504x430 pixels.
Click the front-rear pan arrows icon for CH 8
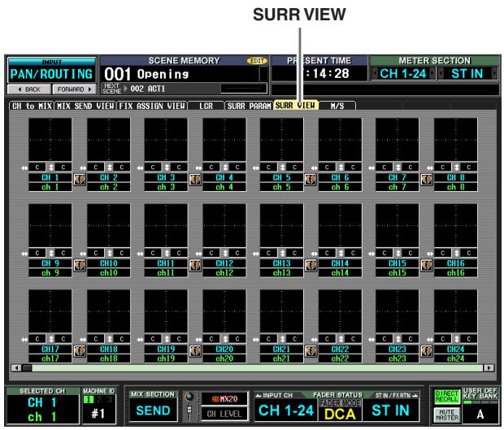pyautogui.click(x=457, y=167)
